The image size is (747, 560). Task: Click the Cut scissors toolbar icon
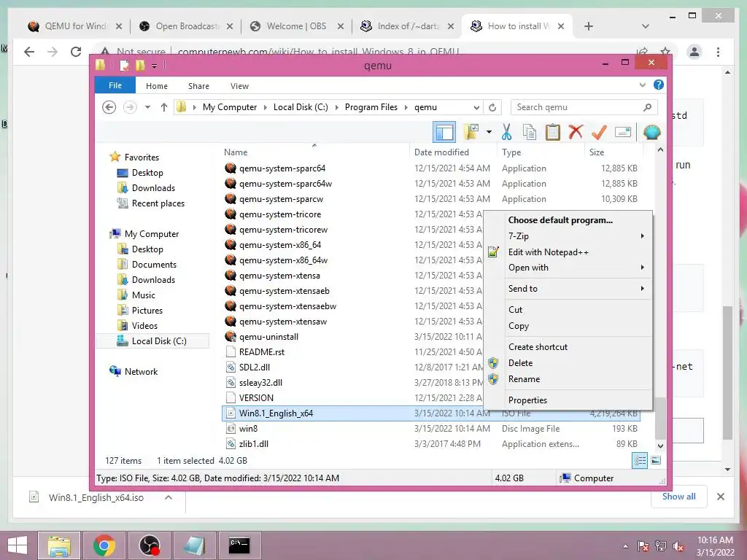(506, 132)
